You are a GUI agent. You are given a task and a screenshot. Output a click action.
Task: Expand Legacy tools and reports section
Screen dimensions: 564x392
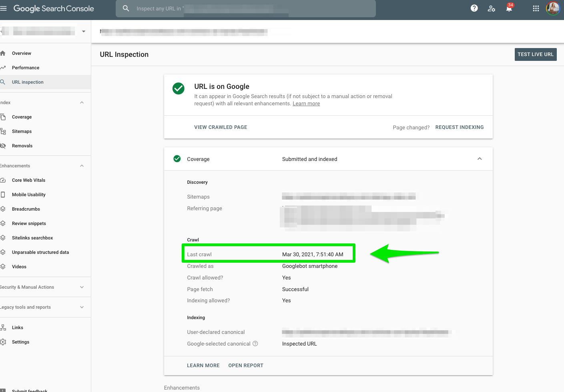[82, 307]
